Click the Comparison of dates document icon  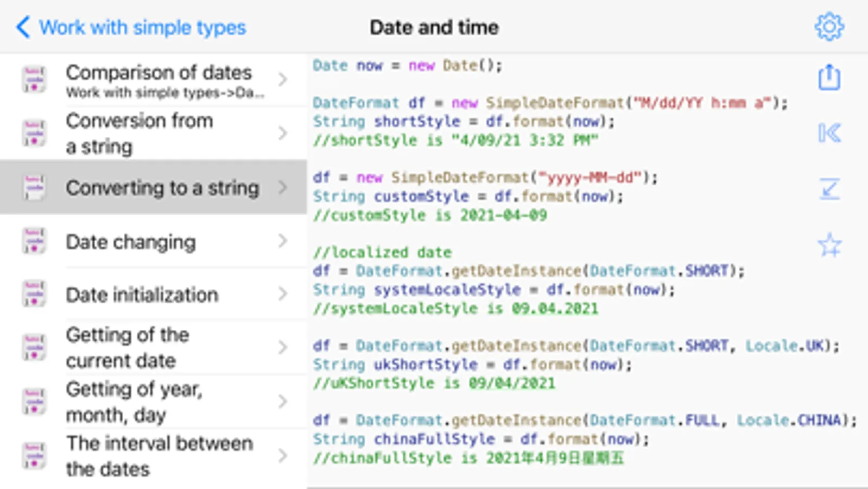pos(34,79)
